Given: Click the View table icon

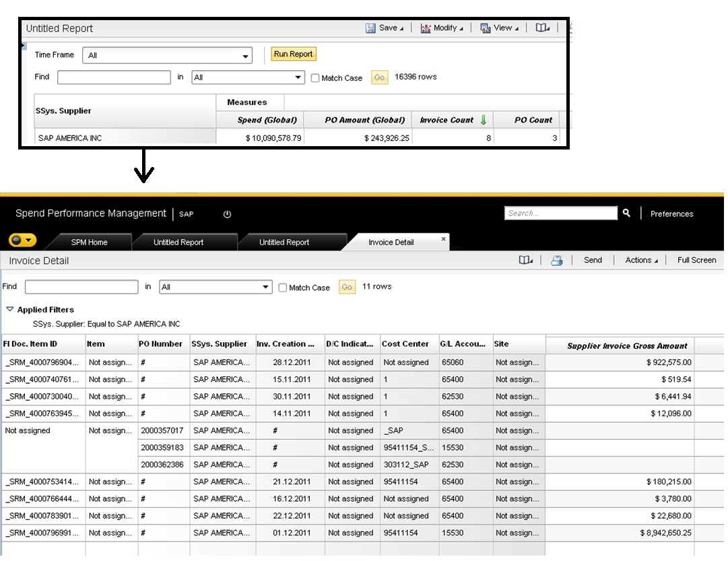Looking at the screenshot, I should (485, 28).
